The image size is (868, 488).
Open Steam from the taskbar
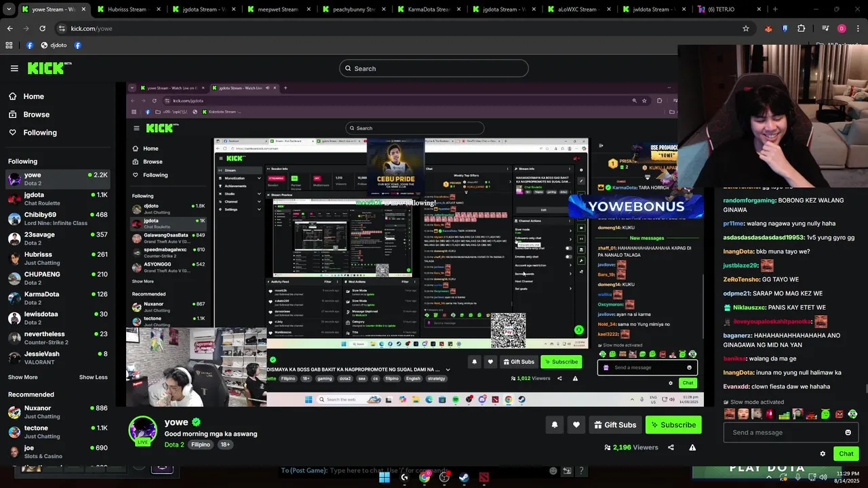tap(464, 477)
